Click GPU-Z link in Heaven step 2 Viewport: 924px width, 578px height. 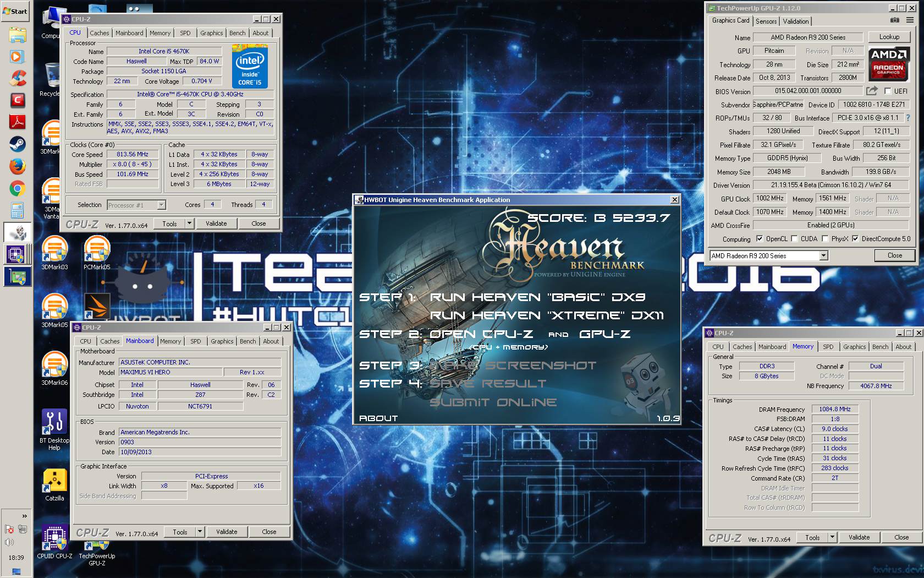pos(605,334)
